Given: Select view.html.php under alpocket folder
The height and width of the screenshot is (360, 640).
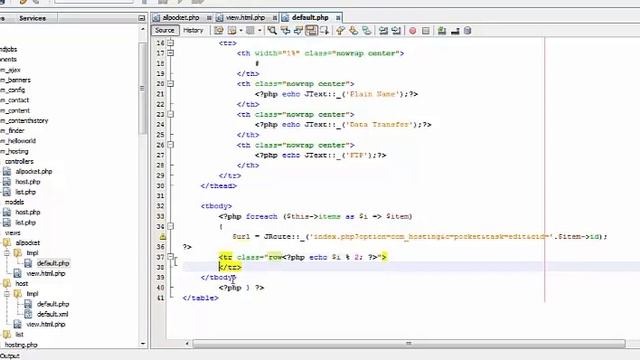Looking at the screenshot, I should point(46,273).
